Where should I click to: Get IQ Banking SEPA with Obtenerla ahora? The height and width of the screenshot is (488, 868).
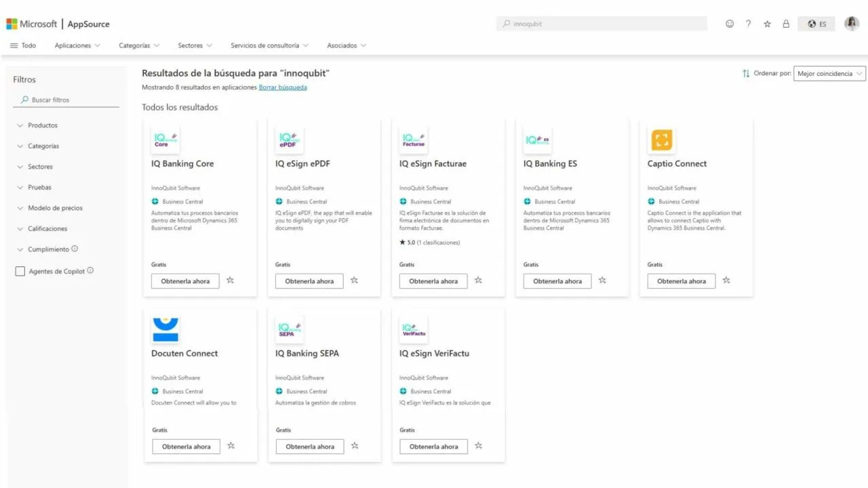pyautogui.click(x=310, y=446)
